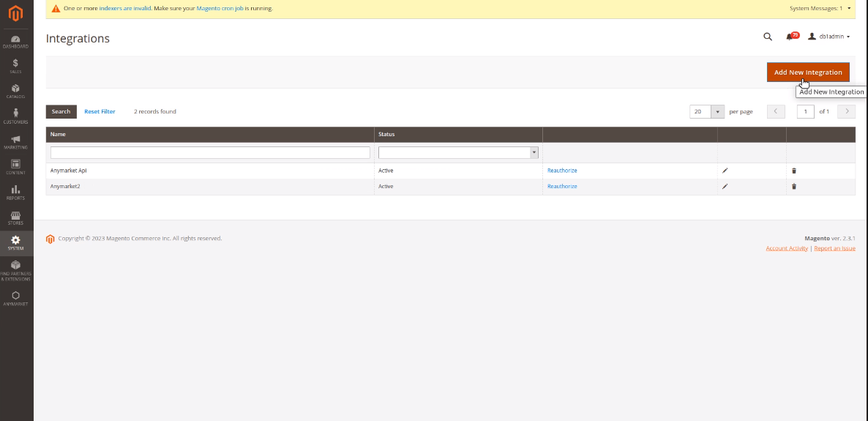This screenshot has width=868, height=421.
Task: Click the Search button
Action: [x=61, y=111]
